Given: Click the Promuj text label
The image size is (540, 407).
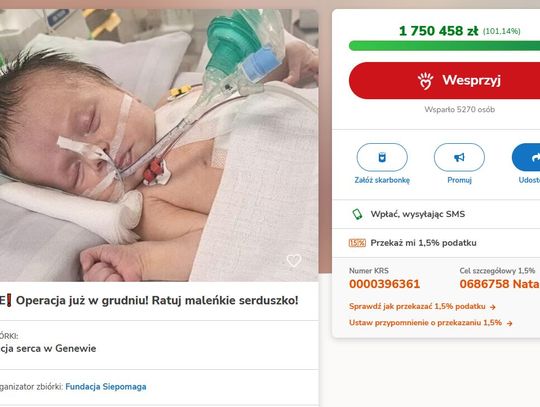Looking at the screenshot, I should pyautogui.click(x=459, y=180).
